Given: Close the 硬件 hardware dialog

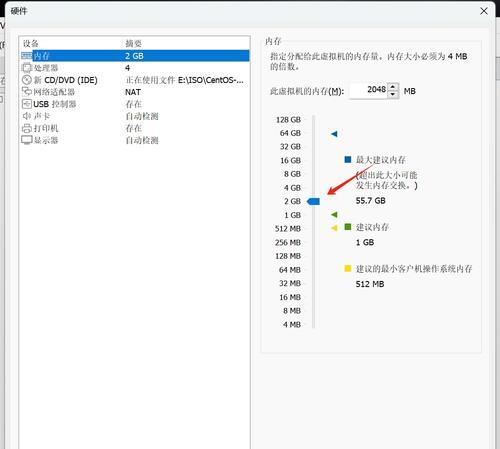Looking at the screenshot, I should (484, 11).
